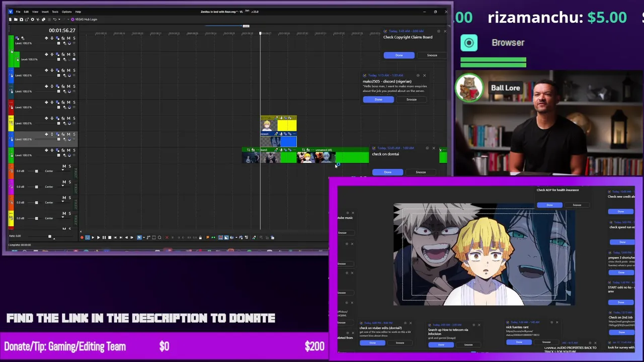Expand the Redo history dropdown arrow
The image size is (644, 362).
[68, 19]
